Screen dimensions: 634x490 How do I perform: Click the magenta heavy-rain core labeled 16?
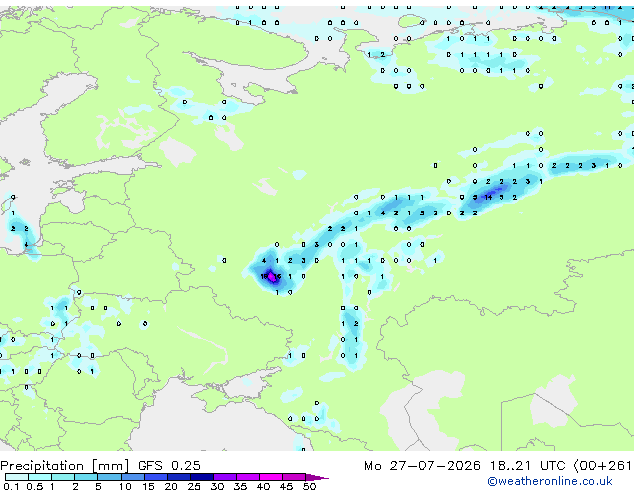coord(277,277)
